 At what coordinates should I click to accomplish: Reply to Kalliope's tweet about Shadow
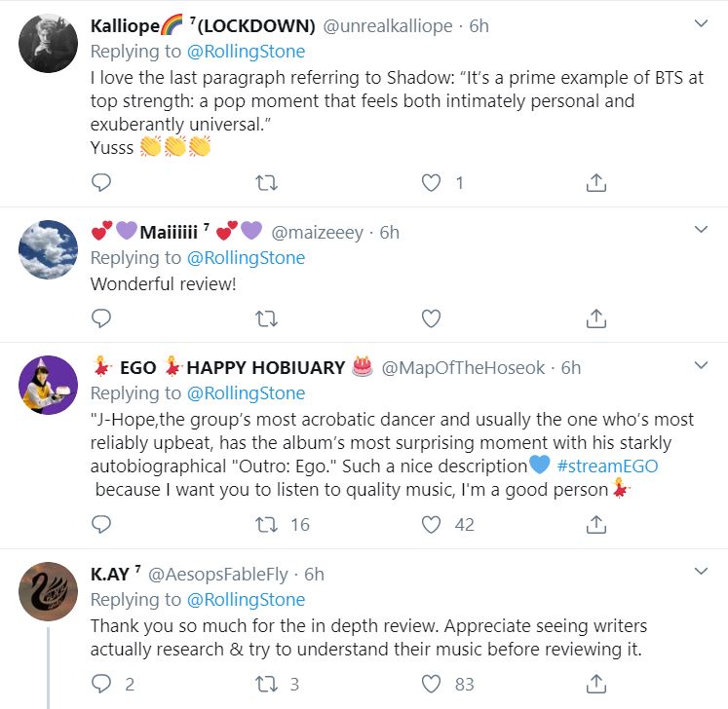101,182
